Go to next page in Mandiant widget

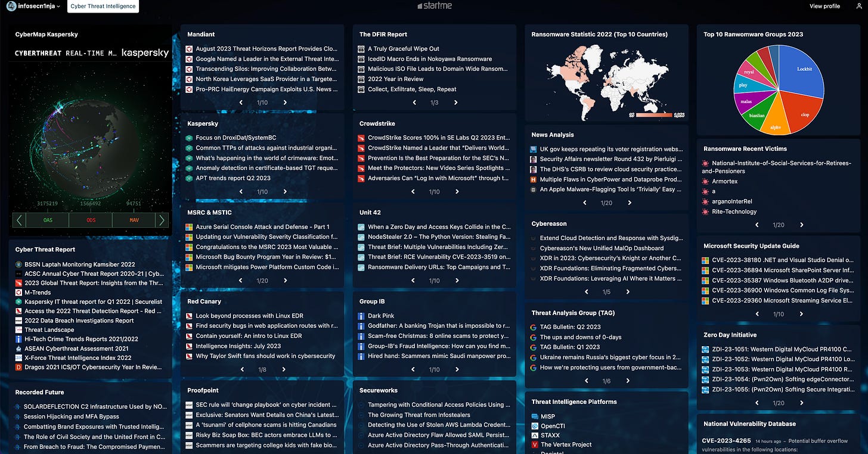pyautogui.click(x=286, y=102)
